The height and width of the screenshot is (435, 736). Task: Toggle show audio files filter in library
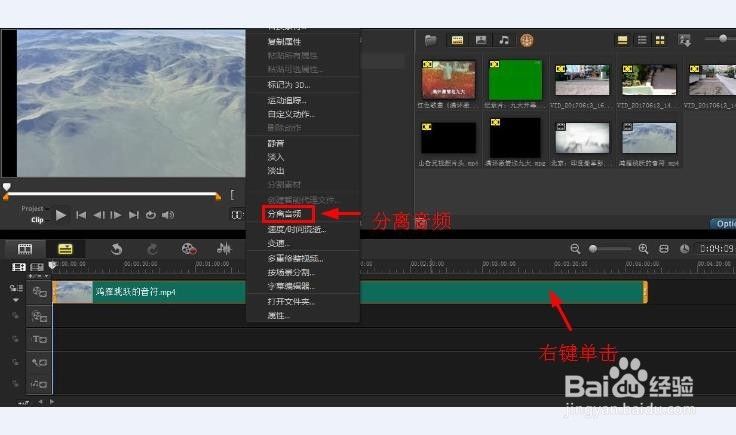504,40
